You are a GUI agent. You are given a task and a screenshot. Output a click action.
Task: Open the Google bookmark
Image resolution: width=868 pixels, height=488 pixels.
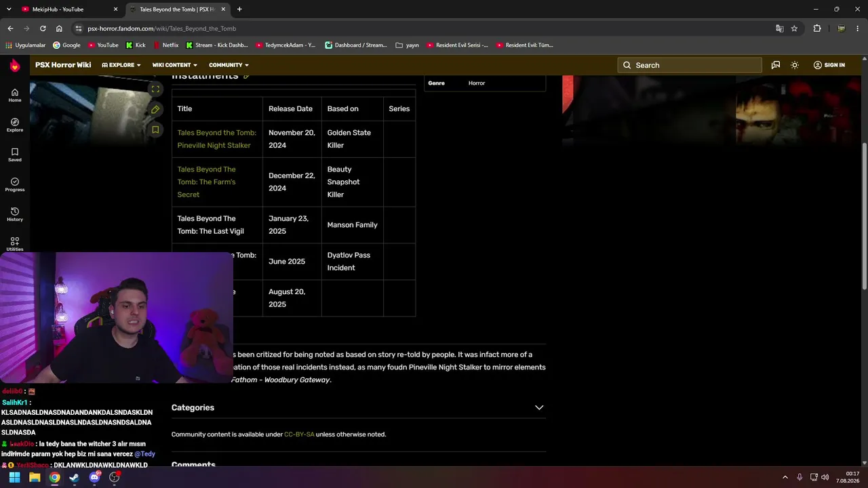tap(67, 45)
